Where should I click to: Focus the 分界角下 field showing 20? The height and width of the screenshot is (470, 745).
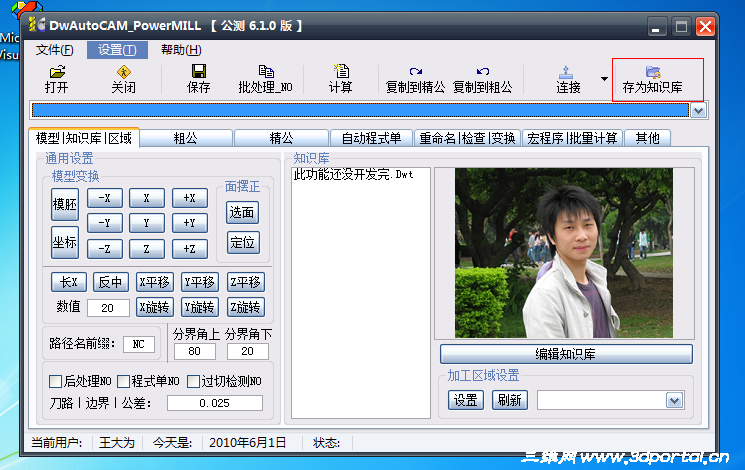click(x=248, y=351)
